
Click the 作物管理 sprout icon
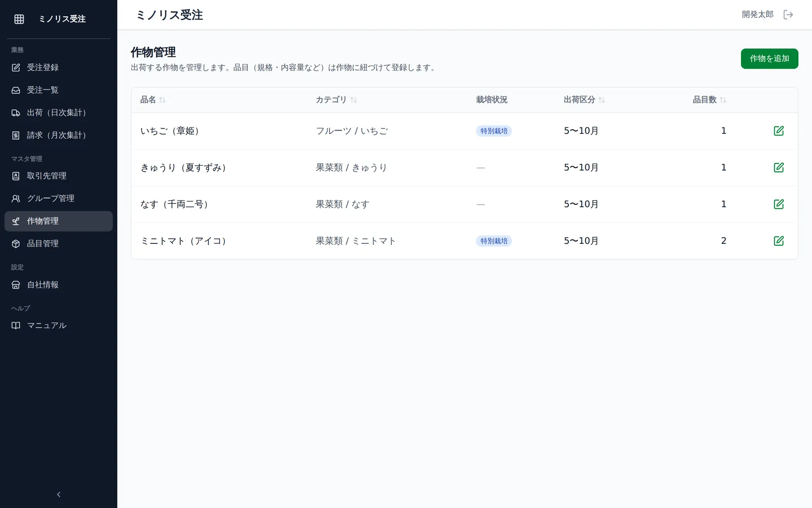pyautogui.click(x=16, y=221)
